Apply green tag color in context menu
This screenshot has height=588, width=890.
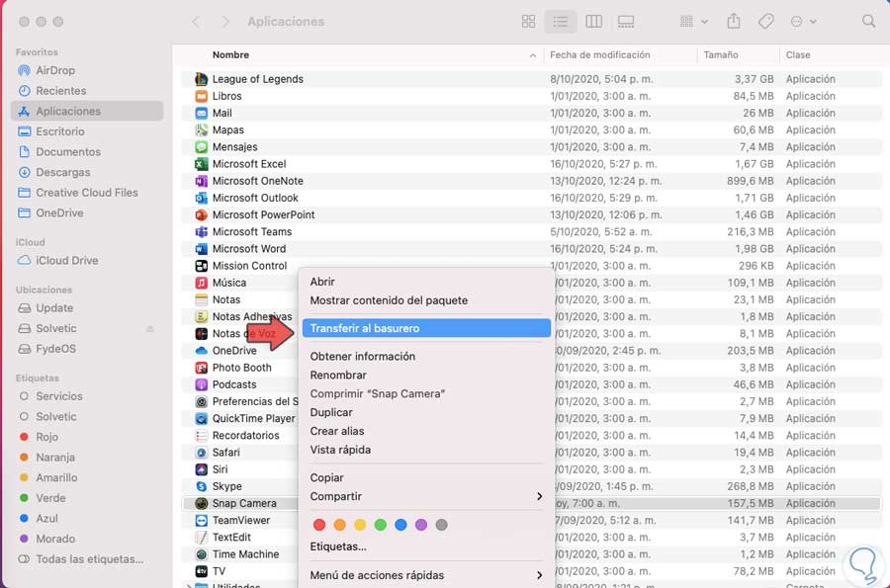click(x=381, y=525)
